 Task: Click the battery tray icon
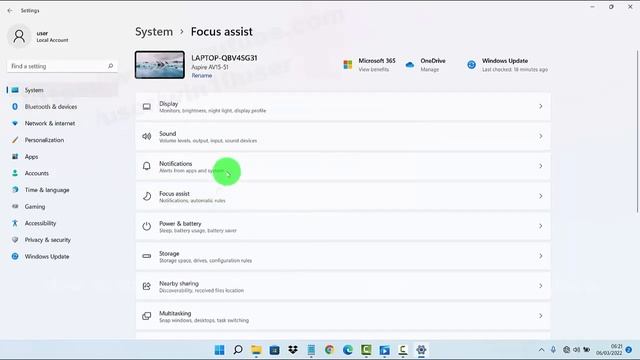pyautogui.click(x=587, y=350)
